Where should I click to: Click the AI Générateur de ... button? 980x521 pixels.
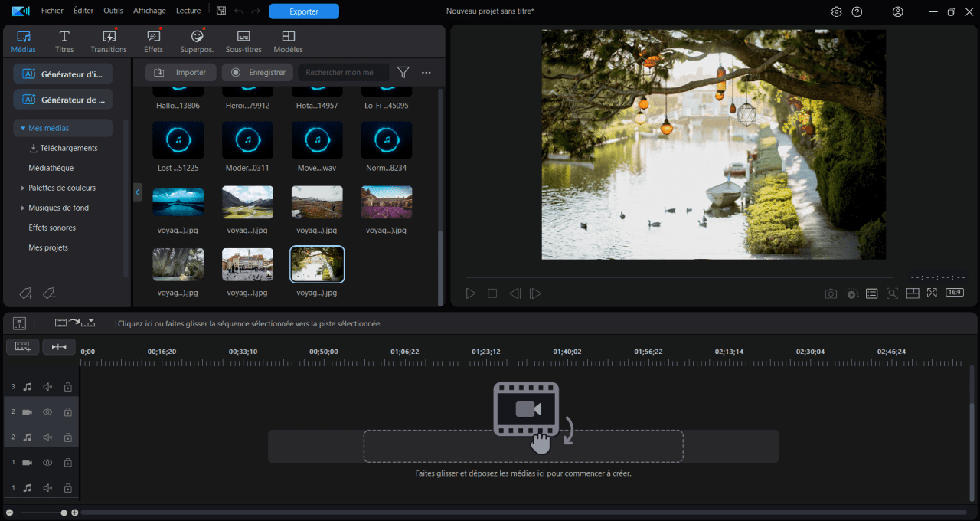point(63,100)
